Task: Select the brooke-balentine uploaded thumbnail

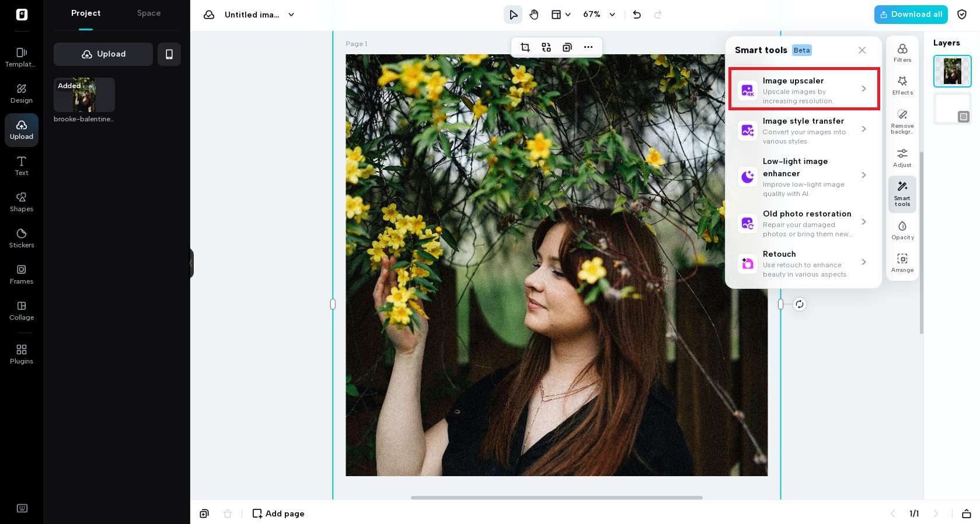Action: (x=84, y=95)
